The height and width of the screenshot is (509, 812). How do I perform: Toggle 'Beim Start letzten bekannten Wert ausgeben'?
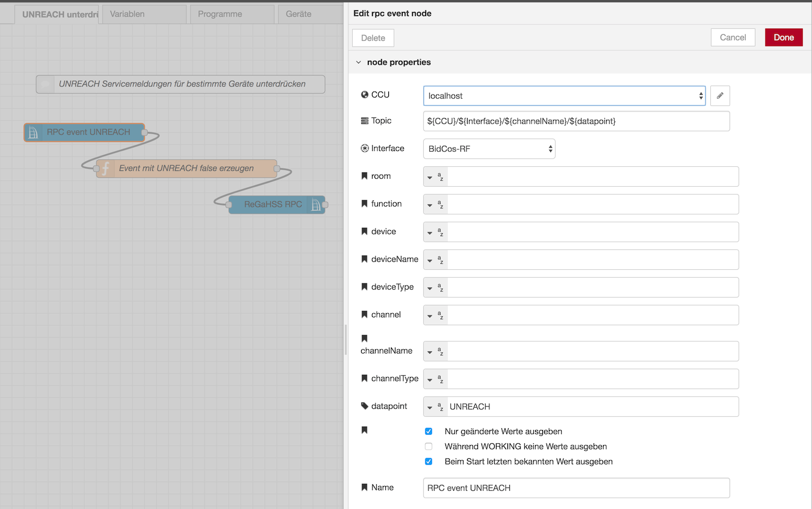(429, 461)
